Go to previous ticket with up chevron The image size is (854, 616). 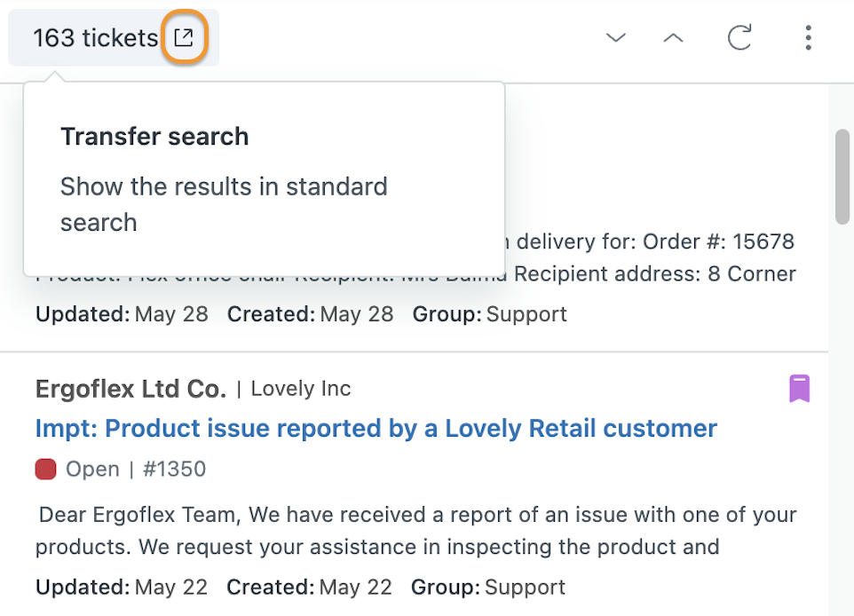pos(673,37)
